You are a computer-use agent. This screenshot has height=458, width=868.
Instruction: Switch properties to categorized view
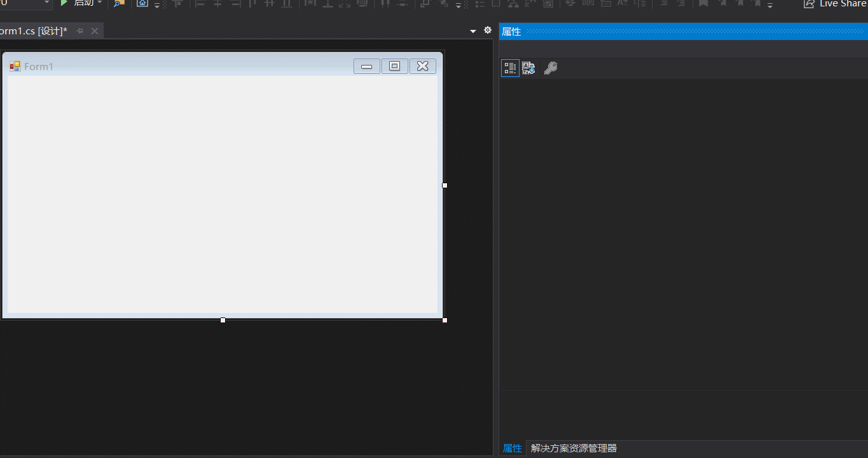coord(510,68)
